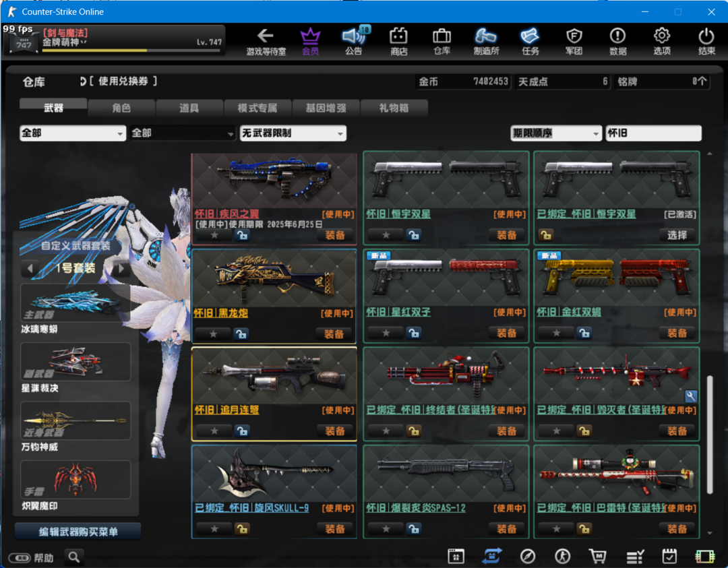The image size is (728, 568).
Task: Click the 编辑武器购买菜单 button
Action: click(x=78, y=532)
